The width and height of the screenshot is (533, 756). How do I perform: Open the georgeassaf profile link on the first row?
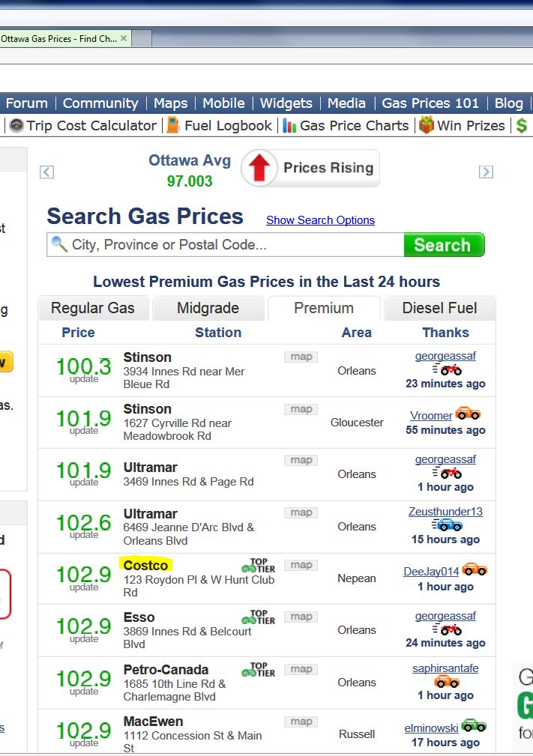[x=445, y=356]
